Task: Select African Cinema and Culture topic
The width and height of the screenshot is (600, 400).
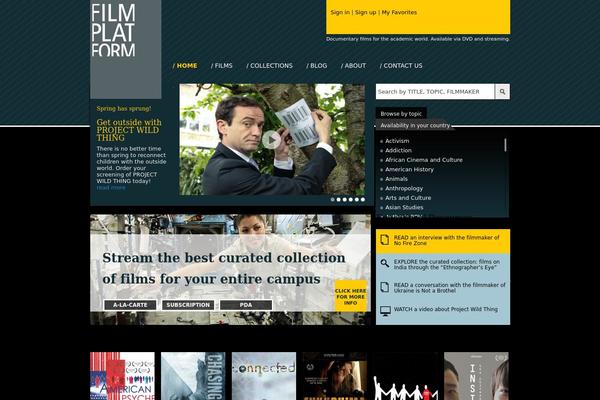Action: click(424, 160)
